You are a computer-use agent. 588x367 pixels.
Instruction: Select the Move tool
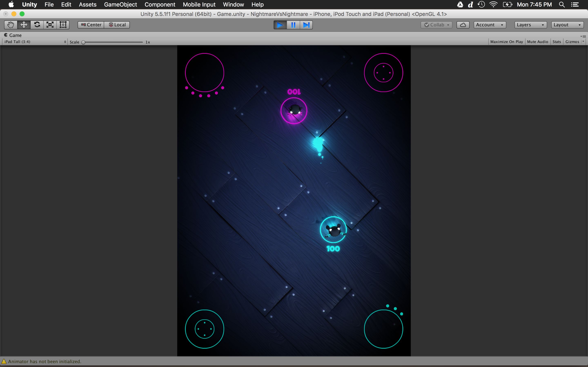[x=23, y=25]
